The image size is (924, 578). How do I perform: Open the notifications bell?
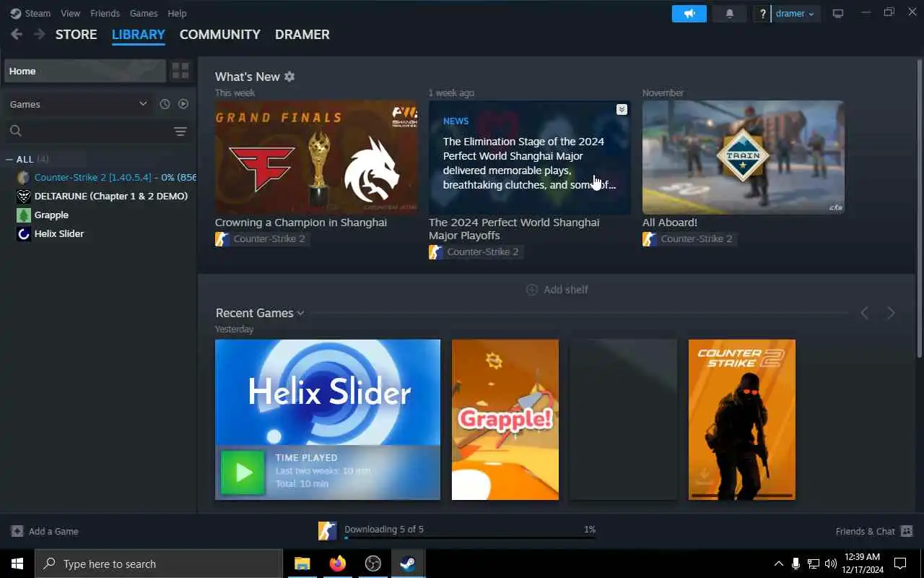point(729,14)
